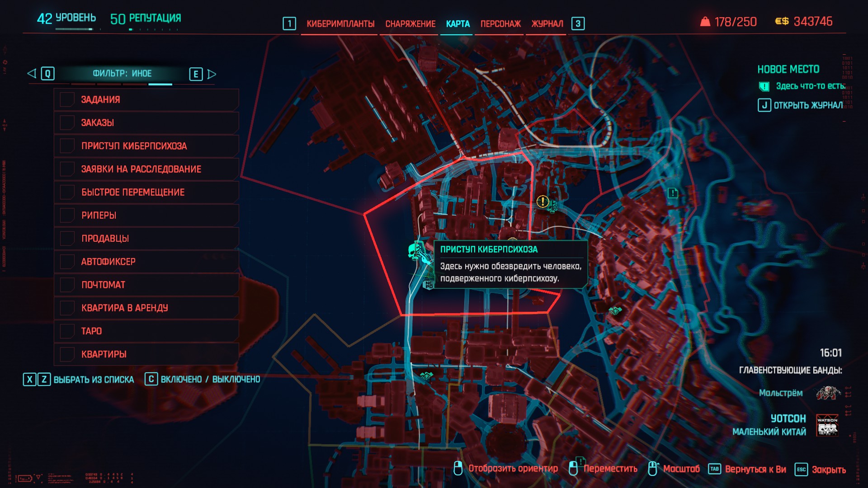This screenshot has height=488, width=868.
Task: Click the 1 key hint beside КИБЕРИМПЛАНТЫ
Action: pos(289,23)
